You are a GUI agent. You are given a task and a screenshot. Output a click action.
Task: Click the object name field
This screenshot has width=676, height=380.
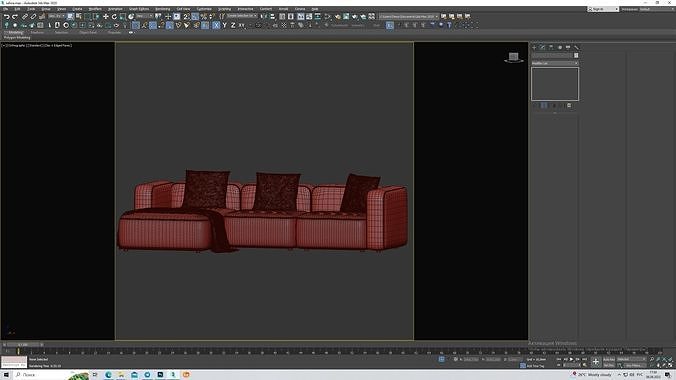pyautogui.click(x=552, y=55)
